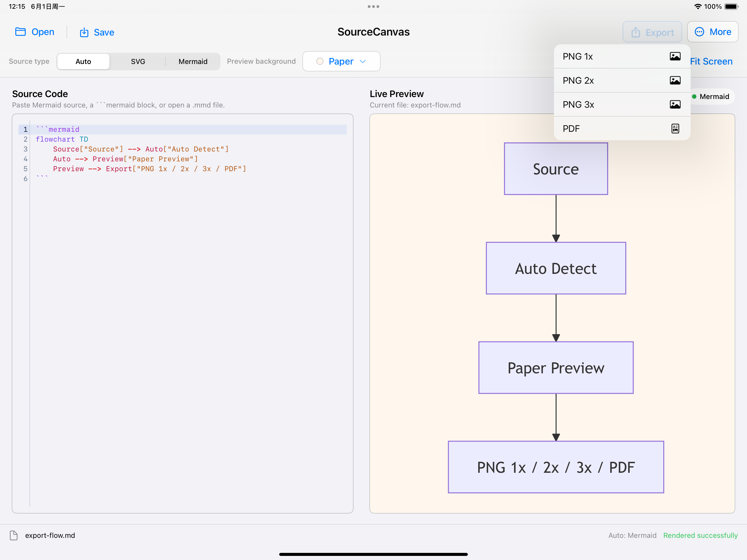747x560 pixels.
Task: Click the Source Code heading
Action: (x=40, y=94)
